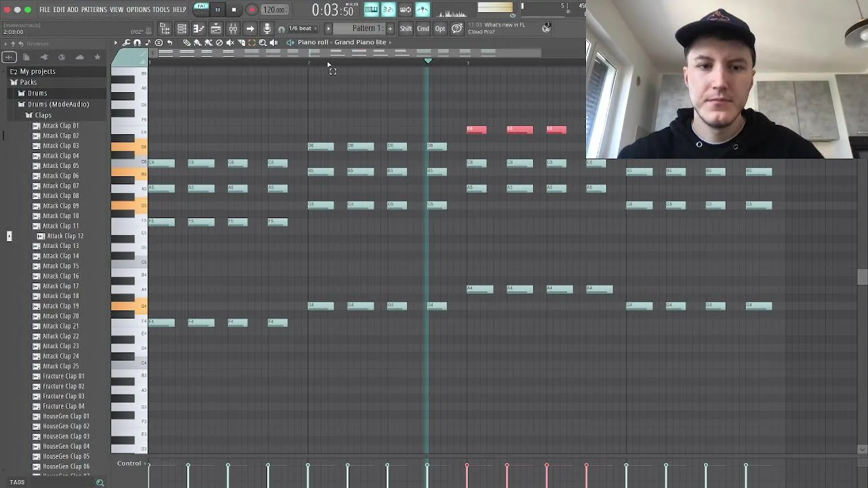Open the EDIT menu
868x488 pixels.
pos(59,9)
